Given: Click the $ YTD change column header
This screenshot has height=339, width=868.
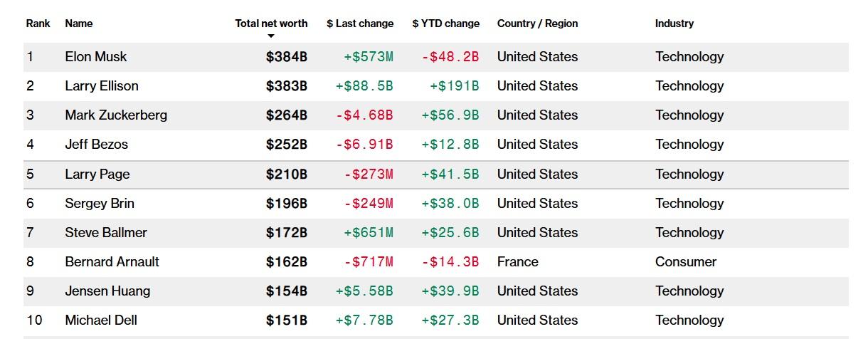Looking at the screenshot, I should tap(446, 24).
